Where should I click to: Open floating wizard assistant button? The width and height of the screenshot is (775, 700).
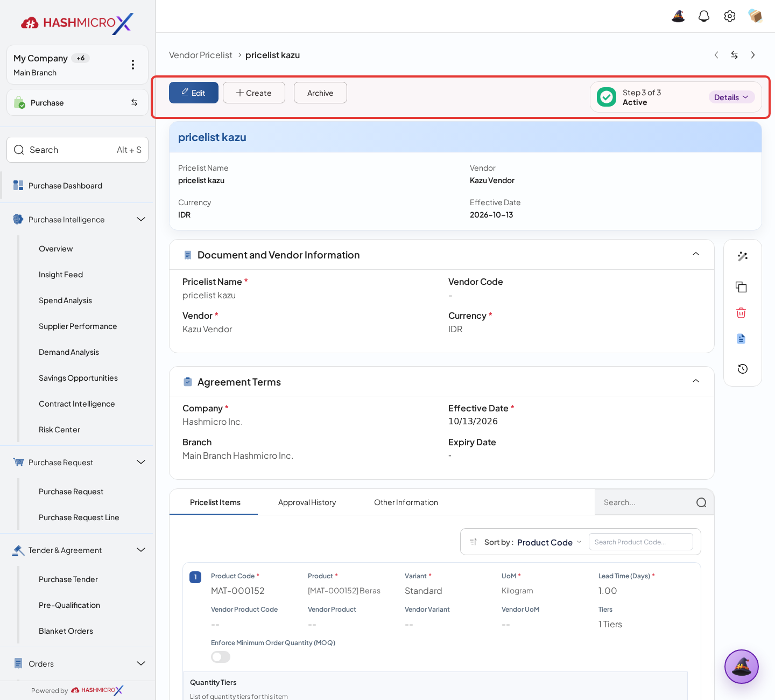tap(742, 667)
